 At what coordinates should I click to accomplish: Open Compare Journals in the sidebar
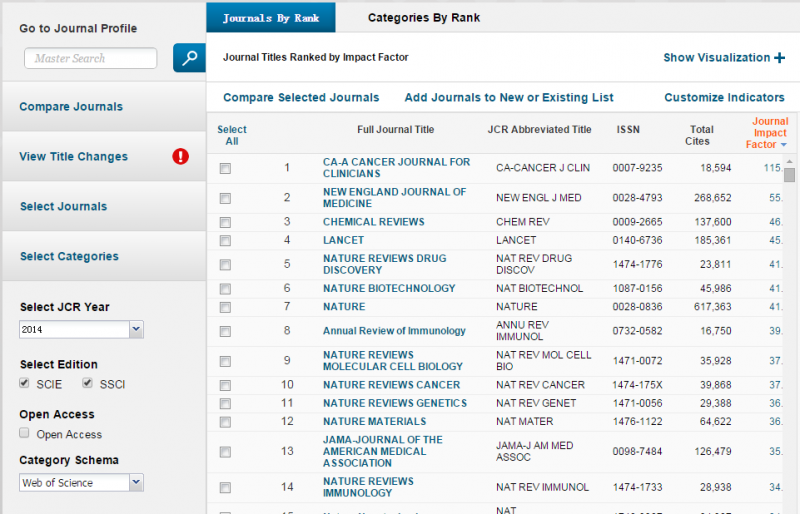(x=71, y=107)
